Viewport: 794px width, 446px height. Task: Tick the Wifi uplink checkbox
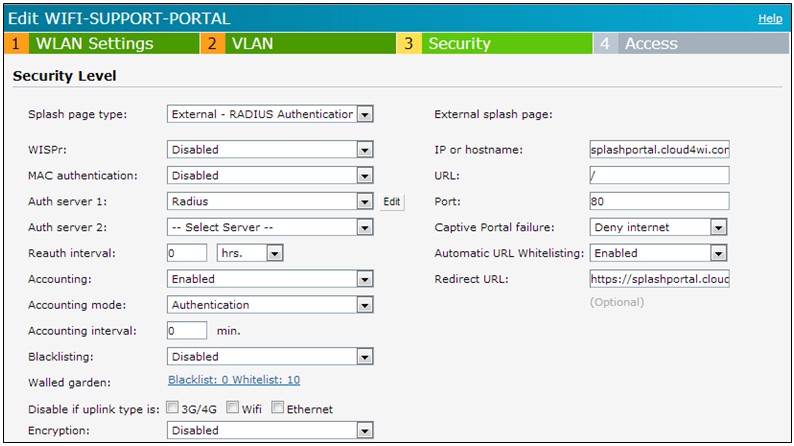point(232,409)
